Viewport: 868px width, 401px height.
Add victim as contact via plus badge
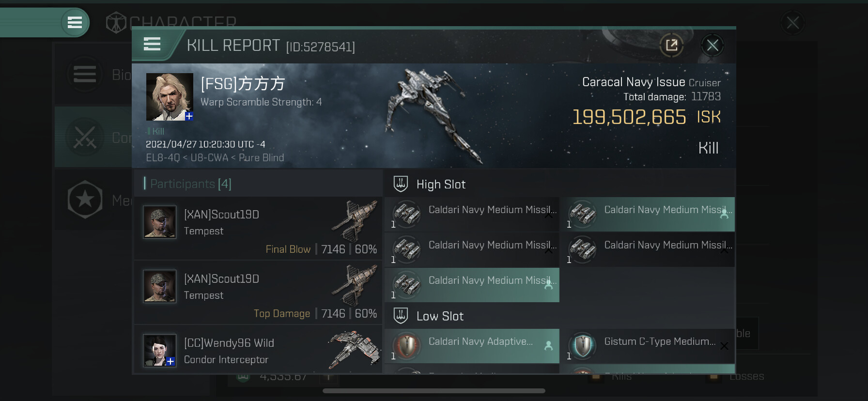click(189, 116)
